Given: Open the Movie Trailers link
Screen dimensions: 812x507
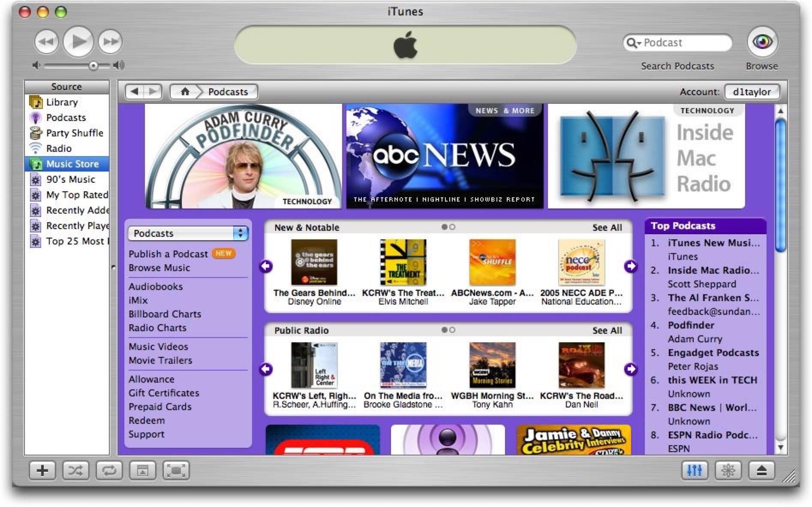Looking at the screenshot, I should [x=160, y=360].
